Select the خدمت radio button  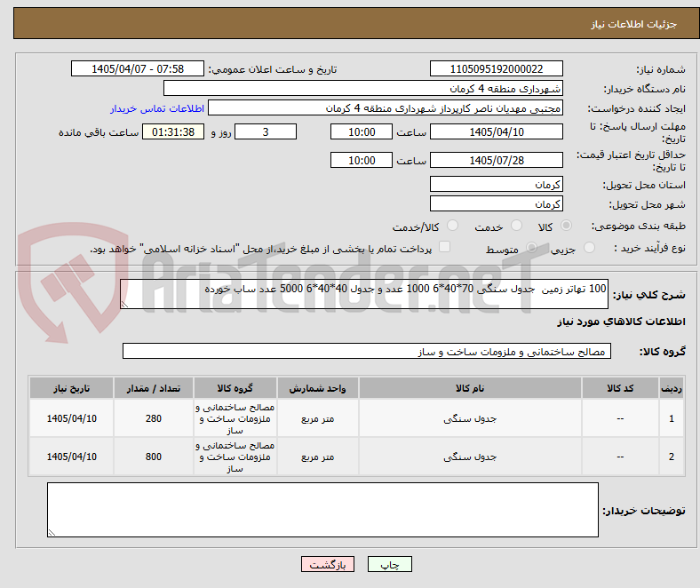point(516,226)
